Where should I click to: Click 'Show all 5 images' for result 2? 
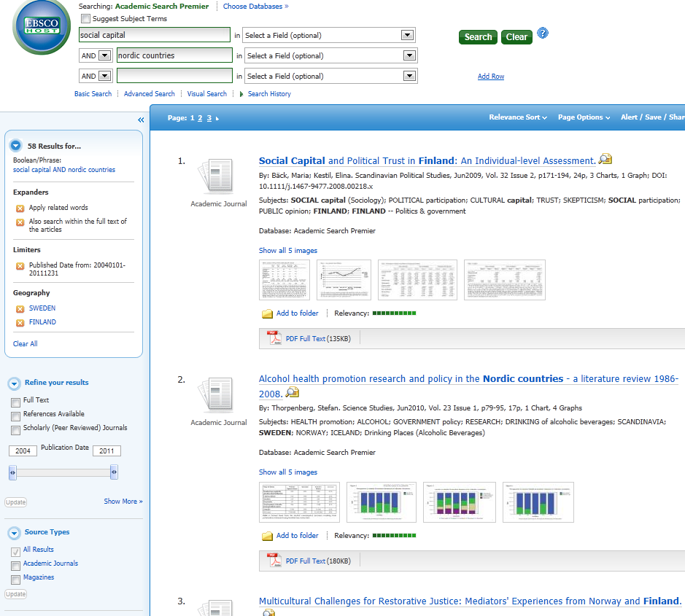(x=288, y=472)
